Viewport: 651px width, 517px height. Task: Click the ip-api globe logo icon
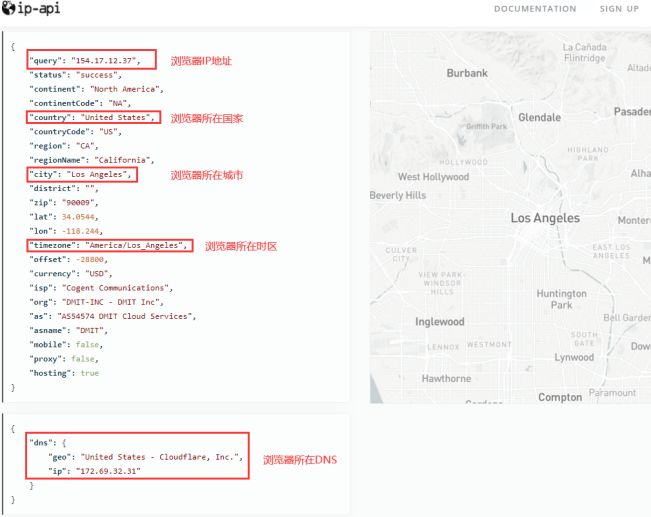coord(10,10)
